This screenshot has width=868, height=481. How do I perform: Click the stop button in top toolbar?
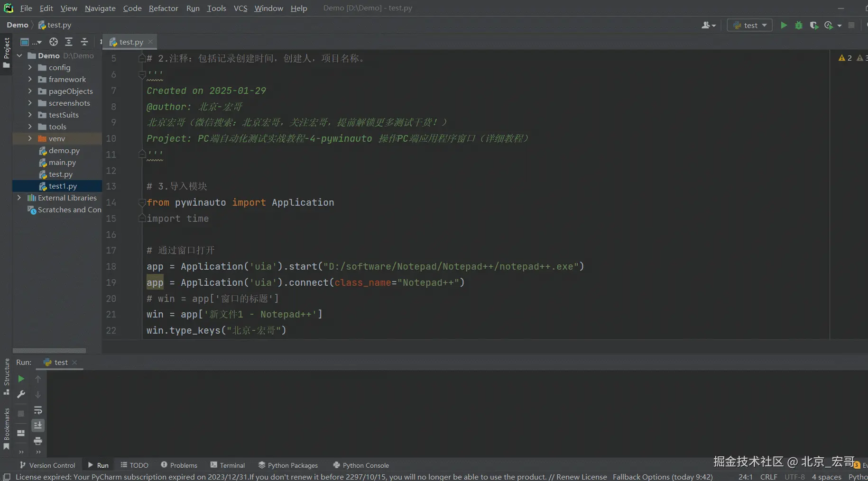point(851,25)
